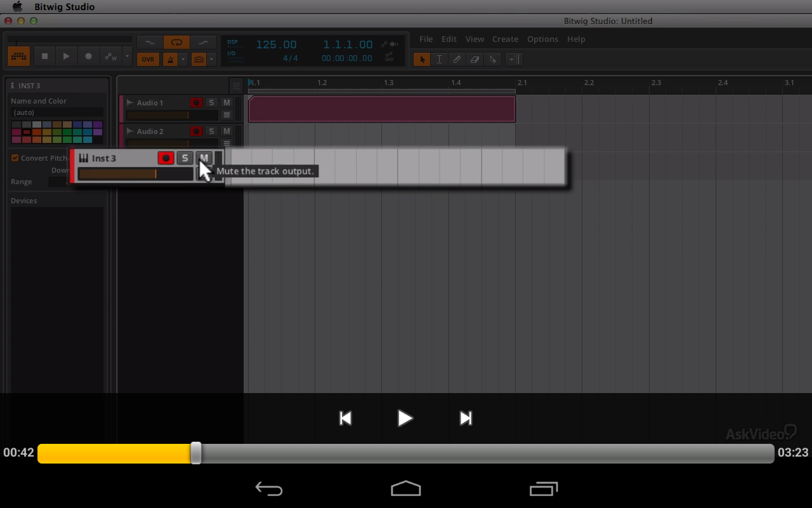Open the Audio 1 track lane menu icon

click(226, 115)
